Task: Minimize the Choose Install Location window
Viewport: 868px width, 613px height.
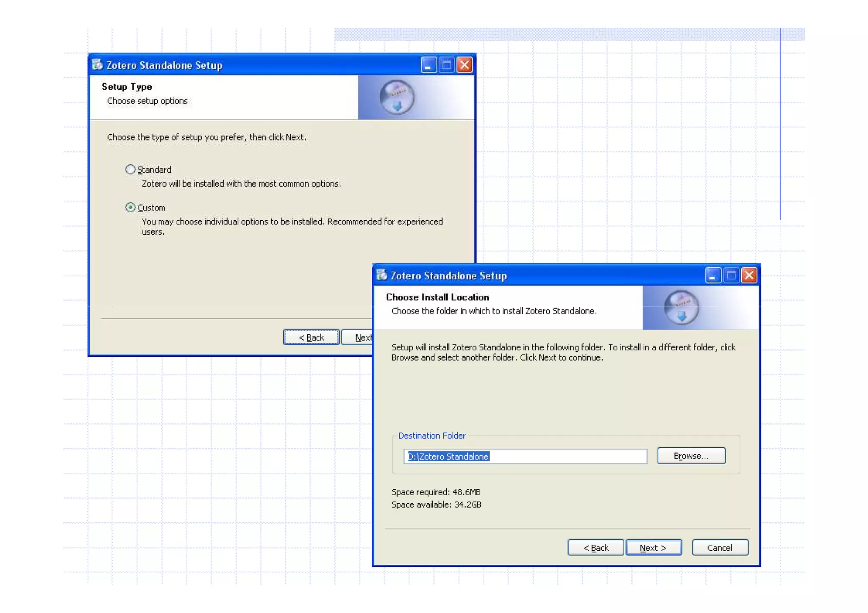Action: tap(713, 275)
